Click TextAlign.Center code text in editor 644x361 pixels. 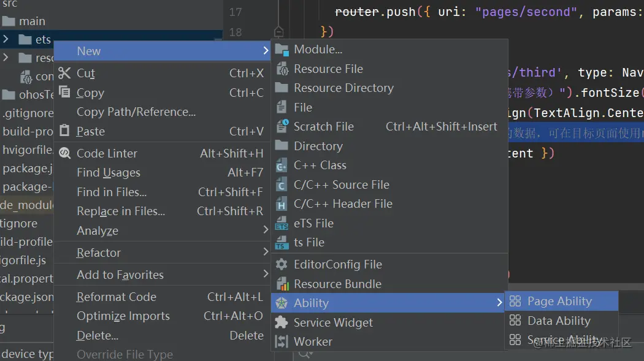pyautogui.click(x=588, y=112)
